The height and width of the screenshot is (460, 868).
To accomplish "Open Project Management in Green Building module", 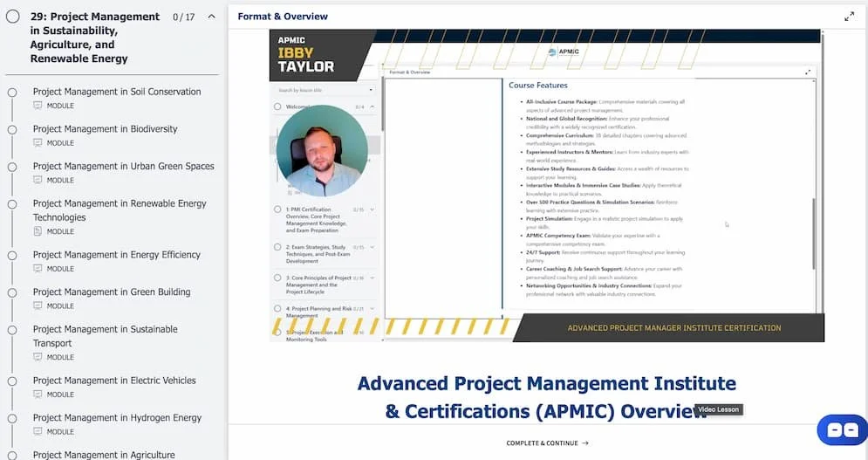I will coord(112,292).
